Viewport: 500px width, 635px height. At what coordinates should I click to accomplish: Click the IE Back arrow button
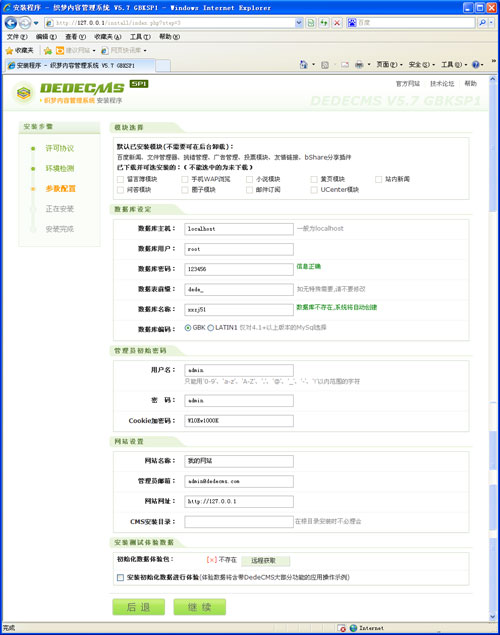point(11,23)
